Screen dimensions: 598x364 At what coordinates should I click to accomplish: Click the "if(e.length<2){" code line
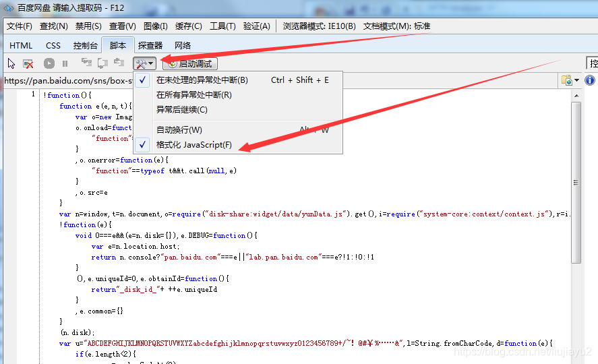(106, 354)
